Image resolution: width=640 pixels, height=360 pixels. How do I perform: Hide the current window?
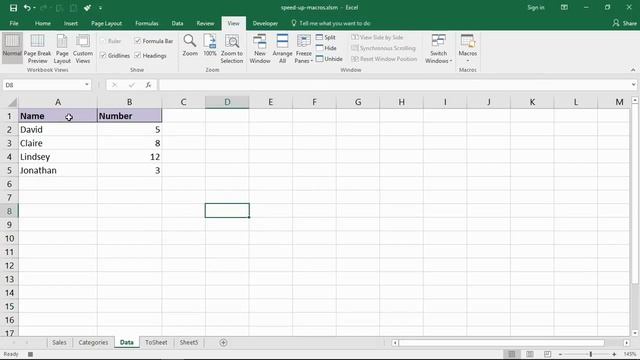pos(326,48)
